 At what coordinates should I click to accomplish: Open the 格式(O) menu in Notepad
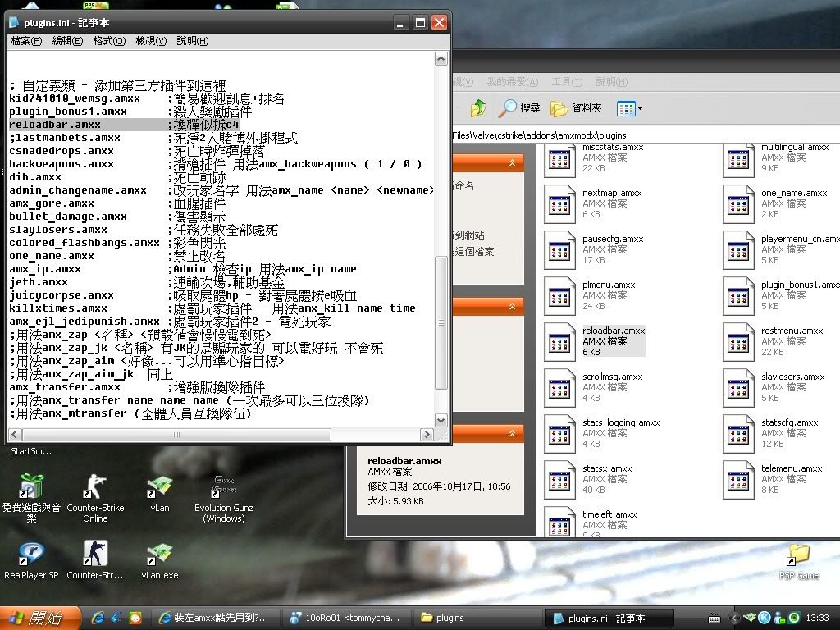[109, 41]
